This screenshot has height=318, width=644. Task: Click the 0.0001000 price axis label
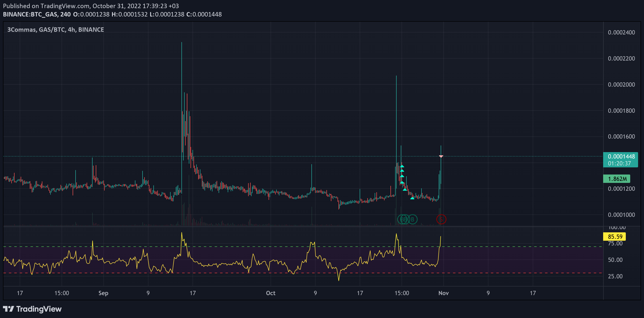(x=621, y=215)
